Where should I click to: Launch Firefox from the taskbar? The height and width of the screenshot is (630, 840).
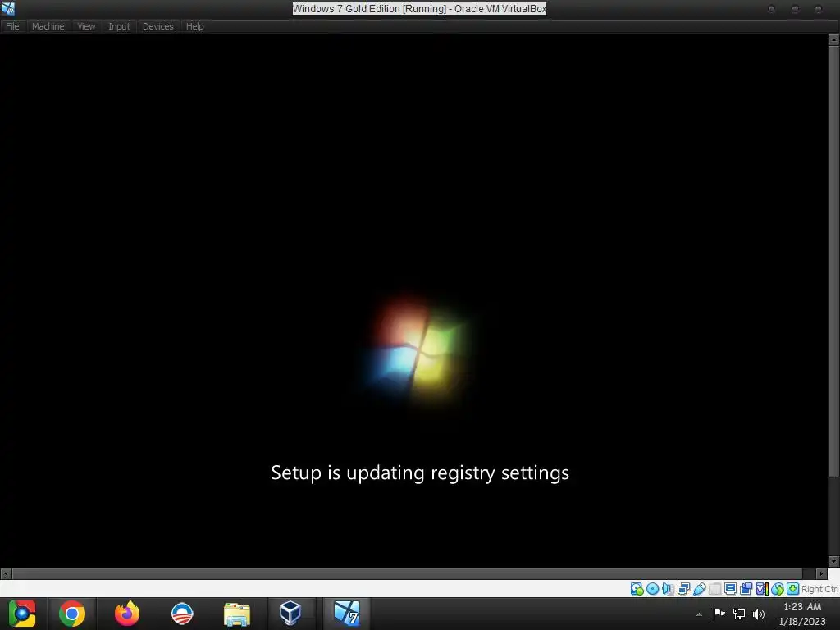[127, 614]
